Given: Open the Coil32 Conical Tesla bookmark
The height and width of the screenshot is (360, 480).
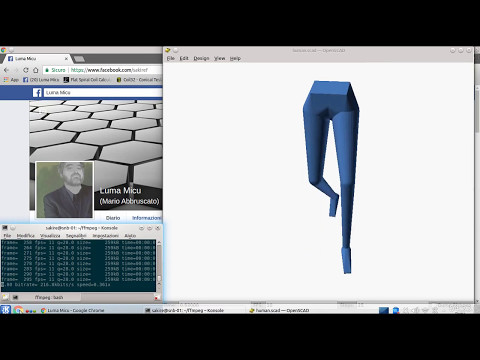Looking at the screenshot, I should (139, 80).
